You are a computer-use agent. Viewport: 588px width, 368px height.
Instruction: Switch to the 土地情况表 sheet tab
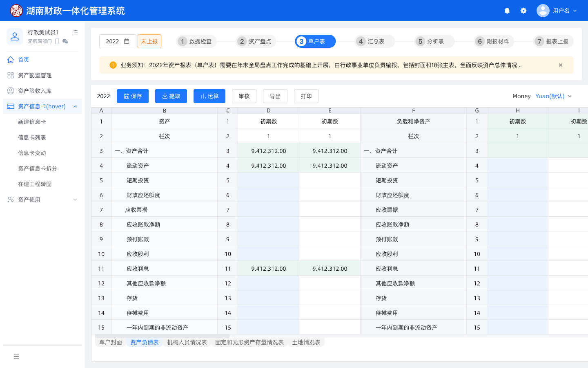306,342
